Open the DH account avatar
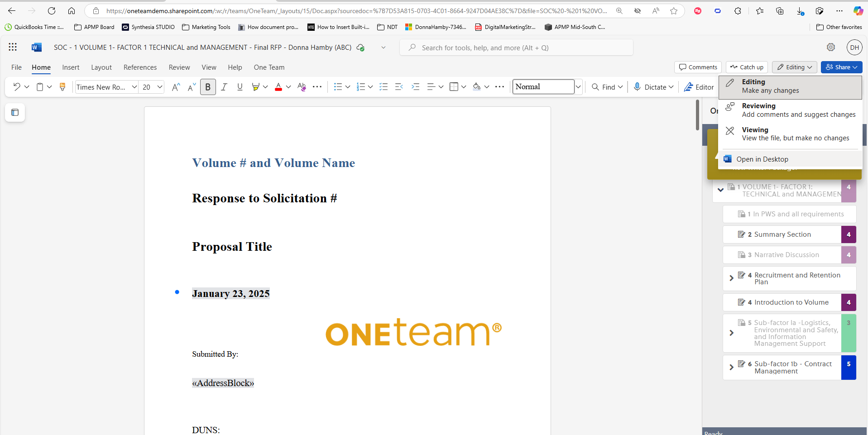Viewport: 868px width, 435px height. pos(854,47)
